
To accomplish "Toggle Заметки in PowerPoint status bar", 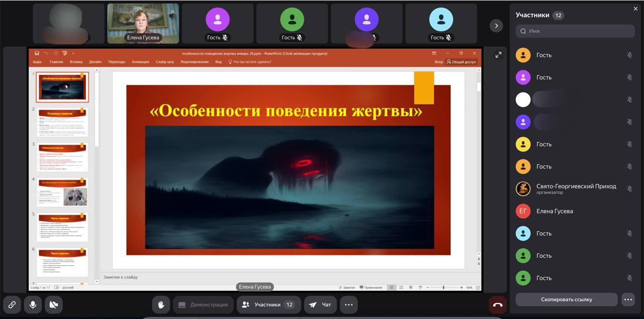I will [x=347, y=287].
